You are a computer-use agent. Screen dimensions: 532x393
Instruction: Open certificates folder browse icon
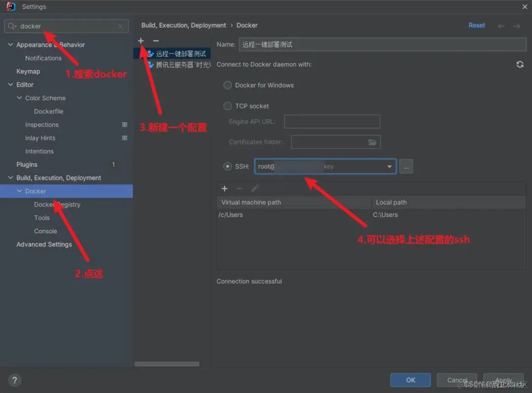372,143
